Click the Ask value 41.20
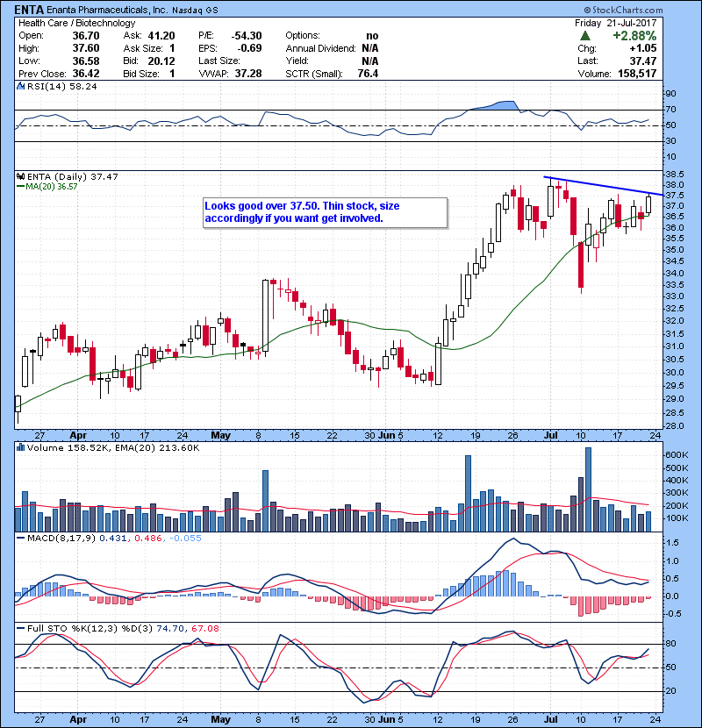 pos(161,36)
